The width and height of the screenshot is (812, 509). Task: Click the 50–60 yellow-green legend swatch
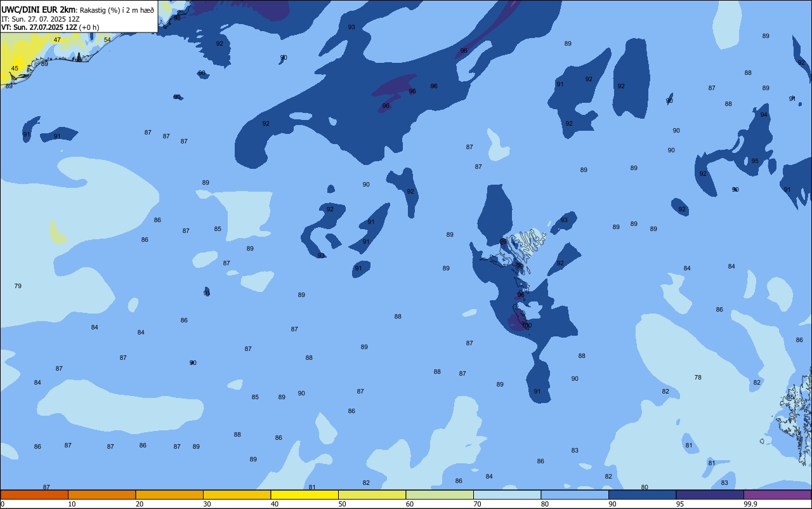click(x=372, y=494)
